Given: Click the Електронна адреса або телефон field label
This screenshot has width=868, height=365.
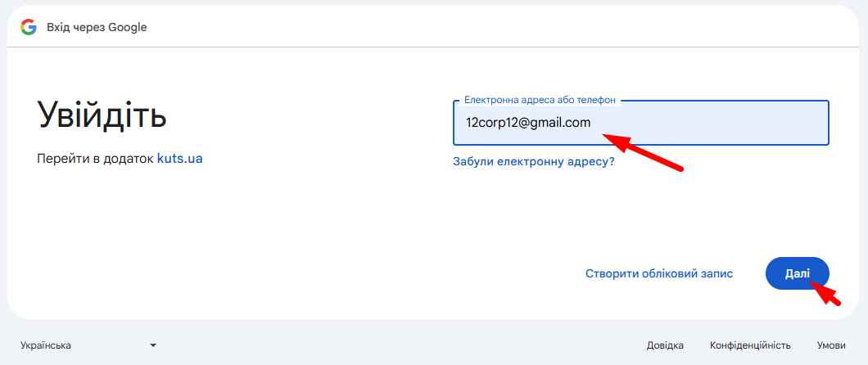Looking at the screenshot, I should coord(539,100).
